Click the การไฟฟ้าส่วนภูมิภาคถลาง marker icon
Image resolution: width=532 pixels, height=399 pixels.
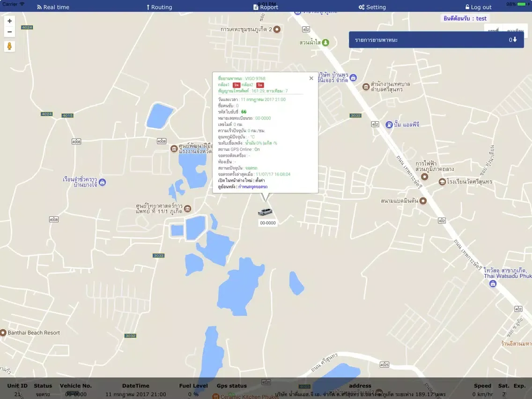coord(424,177)
